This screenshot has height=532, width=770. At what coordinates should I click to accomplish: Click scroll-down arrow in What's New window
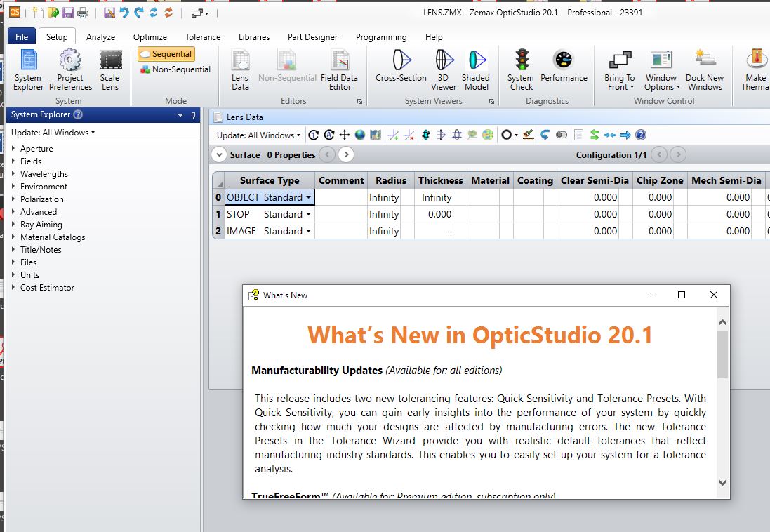click(722, 482)
